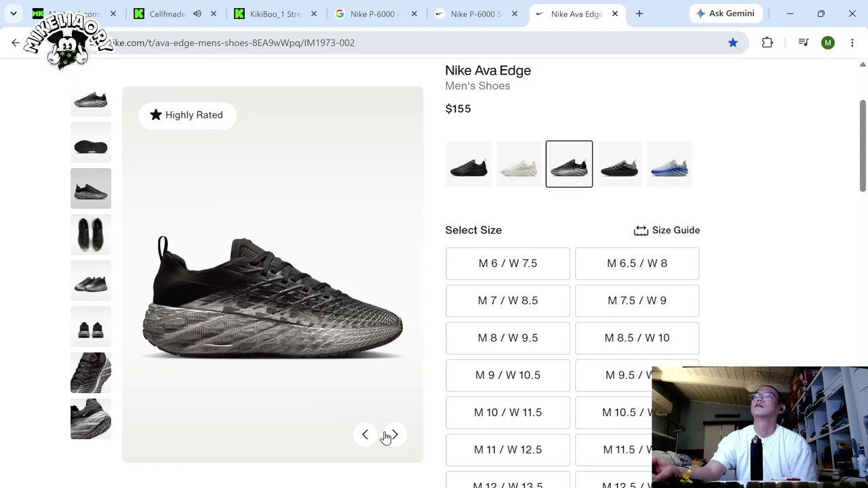
Task: View the sole bottom thumbnail image
Action: pyautogui.click(x=91, y=142)
